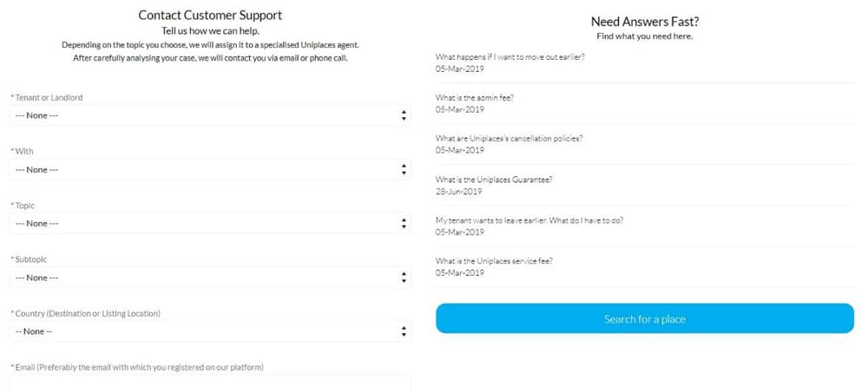Click the 'Need Answers Fast?' heading
868x392 pixels.
click(x=644, y=22)
